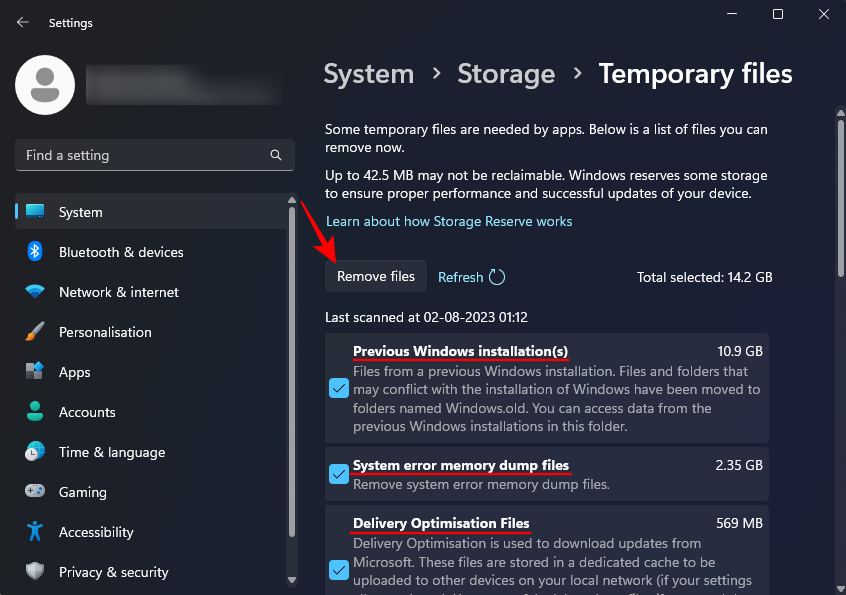Disable System error memory dump files selection
Viewport: 846px width, 595px height.
[338, 474]
